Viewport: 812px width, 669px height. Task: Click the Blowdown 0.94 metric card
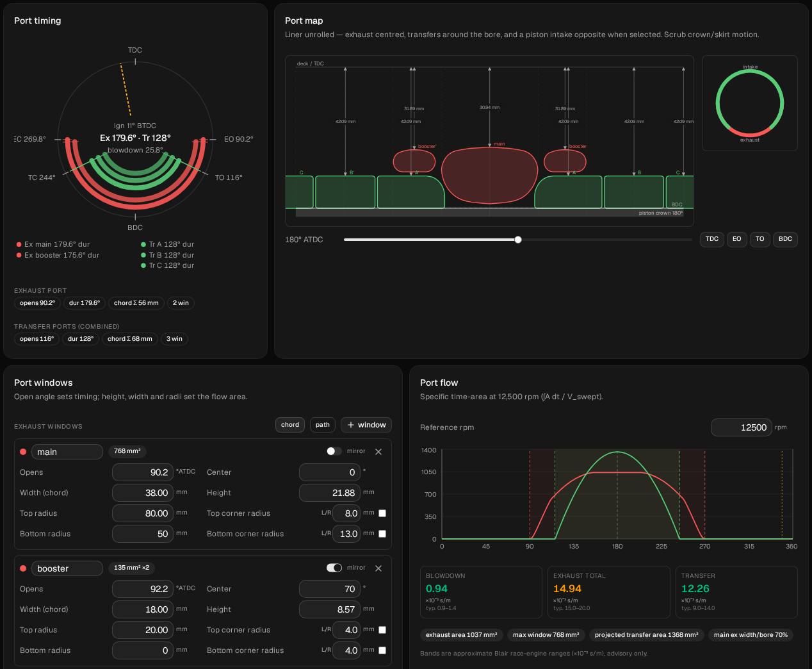coord(481,592)
